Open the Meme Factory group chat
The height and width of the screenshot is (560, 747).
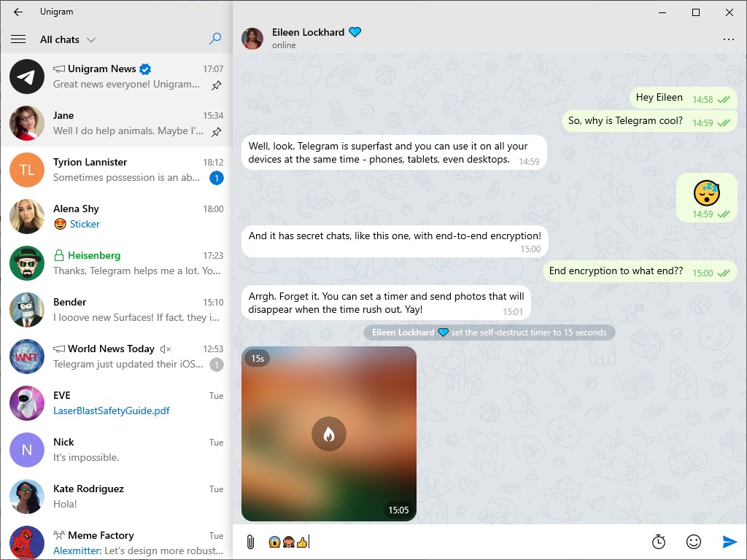pos(116,540)
